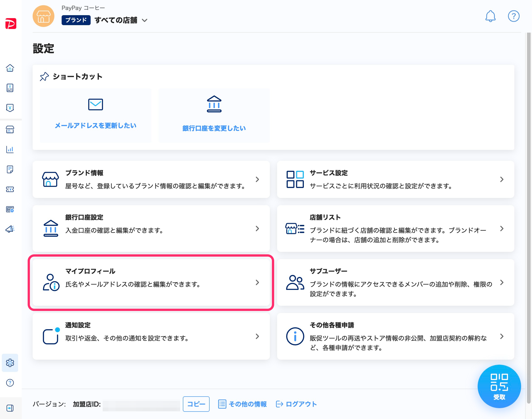Open the yen badge sidebar icon
Screen dimensions: 532x419
point(10,108)
